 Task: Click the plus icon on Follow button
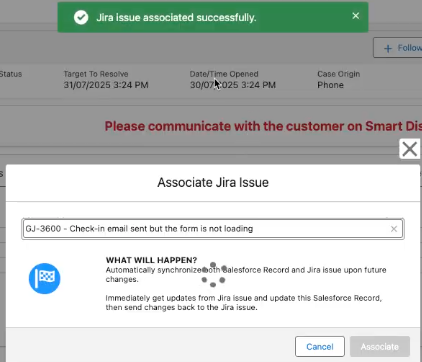pyautogui.click(x=388, y=48)
